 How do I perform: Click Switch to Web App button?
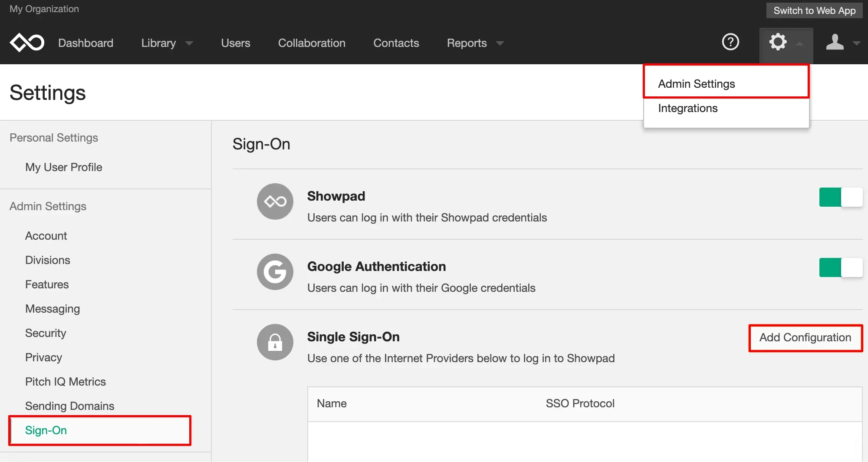pyautogui.click(x=814, y=10)
